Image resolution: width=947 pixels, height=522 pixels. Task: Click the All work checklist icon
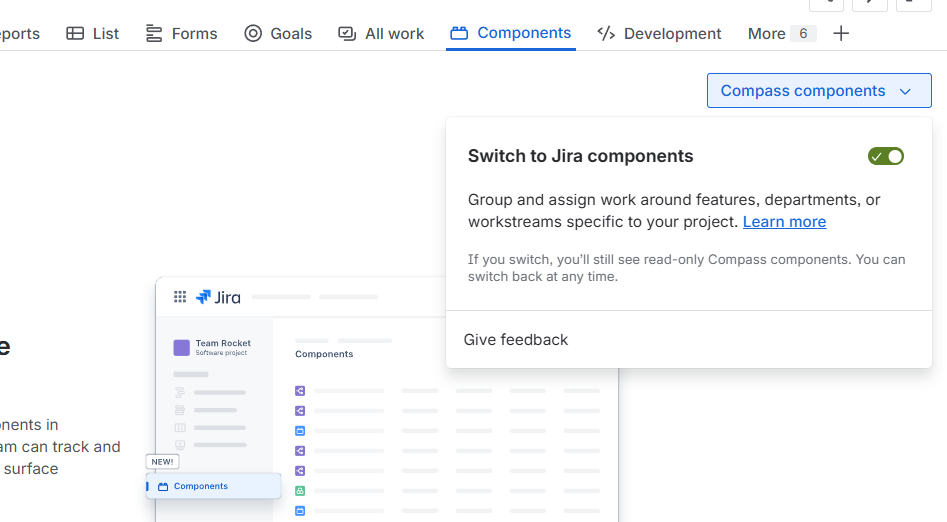[x=347, y=34]
